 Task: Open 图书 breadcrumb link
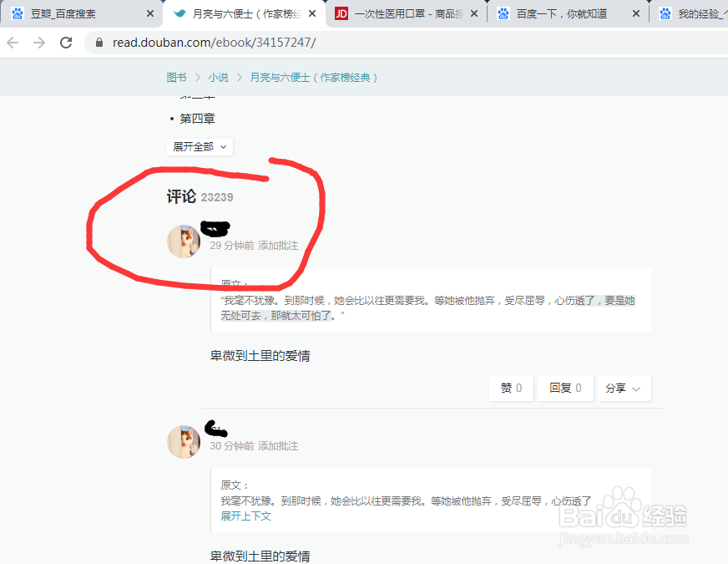(x=176, y=78)
